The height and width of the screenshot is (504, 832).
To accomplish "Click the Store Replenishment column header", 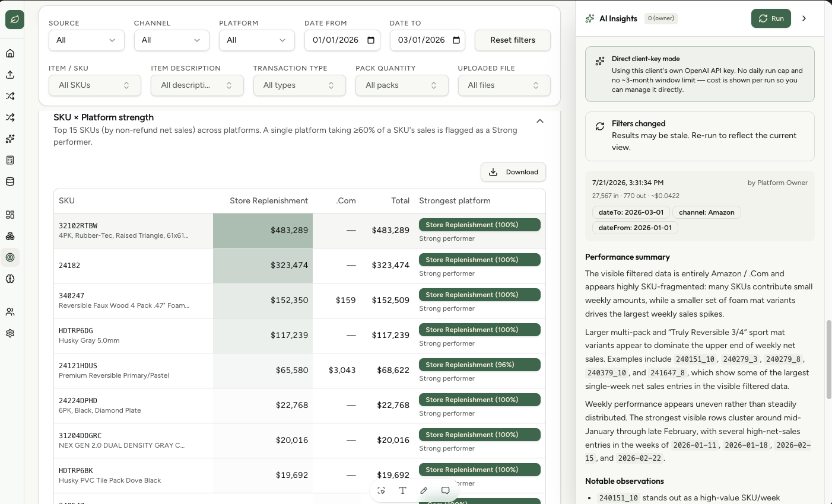I will pyautogui.click(x=269, y=201).
